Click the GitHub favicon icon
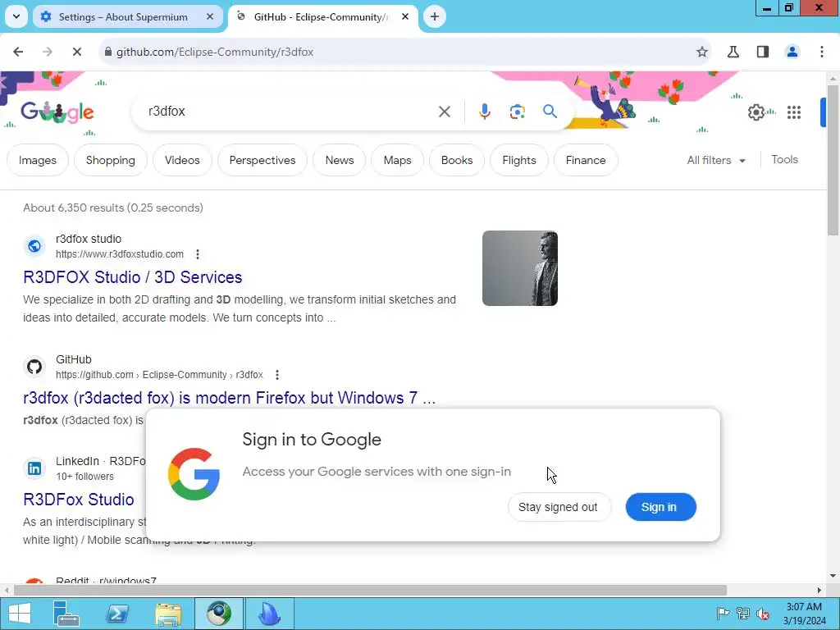The image size is (840, 630). (x=34, y=367)
